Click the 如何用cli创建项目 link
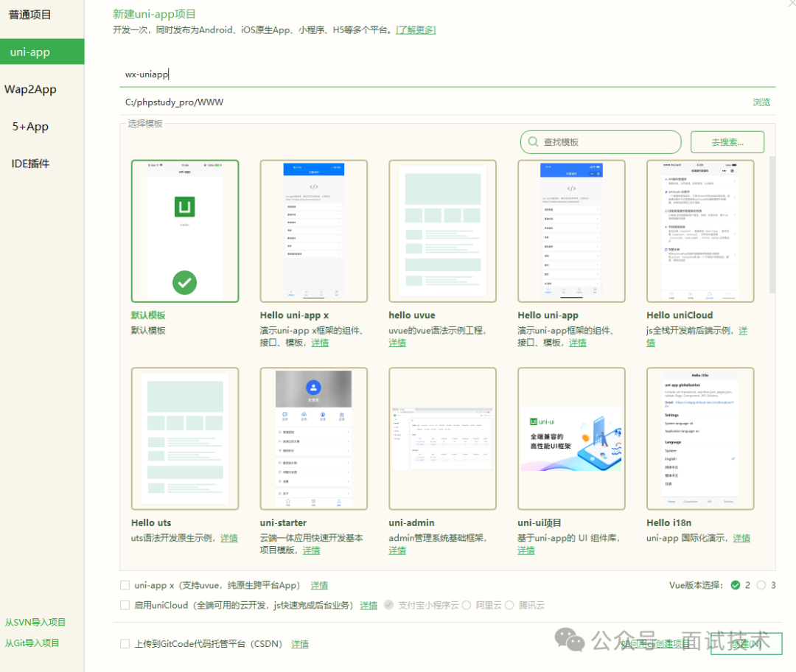The height and width of the screenshot is (672, 796). (x=655, y=643)
